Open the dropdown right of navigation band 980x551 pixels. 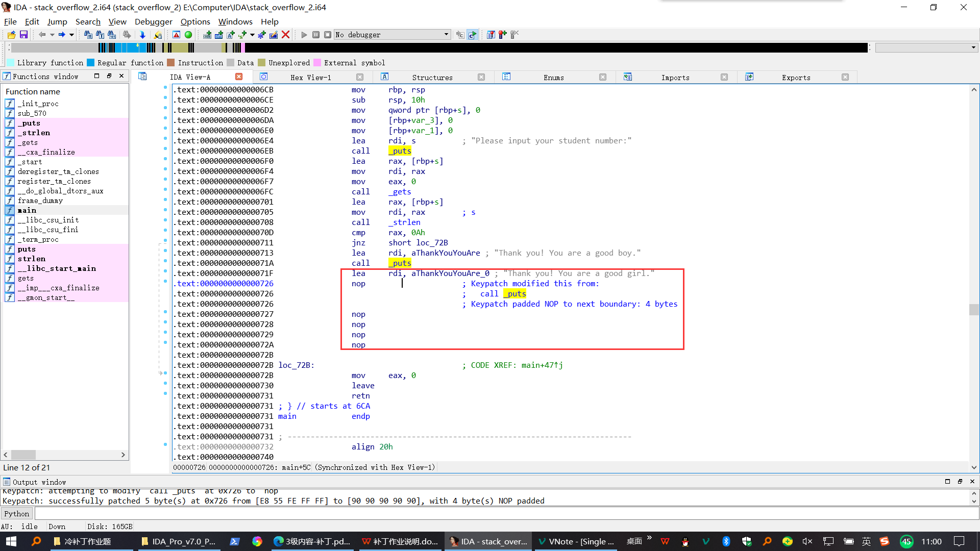pyautogui.click(x=973, y=47)
